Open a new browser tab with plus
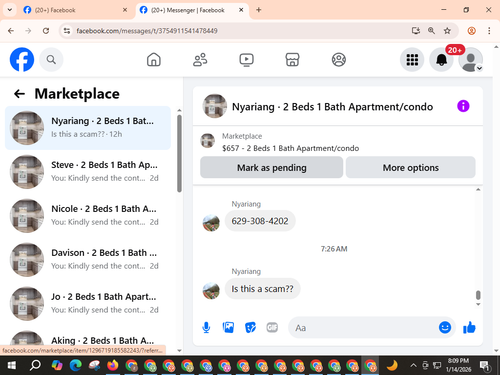 [x=259, y=10]
